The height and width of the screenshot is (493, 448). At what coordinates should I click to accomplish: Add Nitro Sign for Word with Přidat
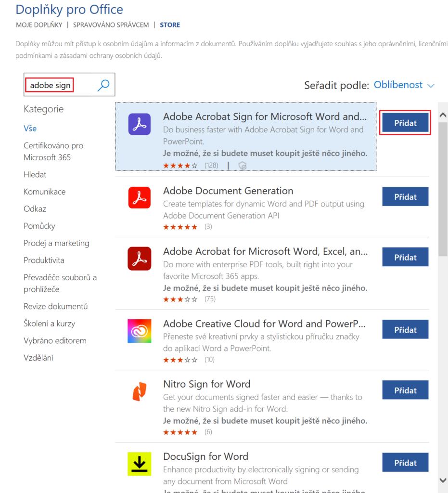(405, 390)
